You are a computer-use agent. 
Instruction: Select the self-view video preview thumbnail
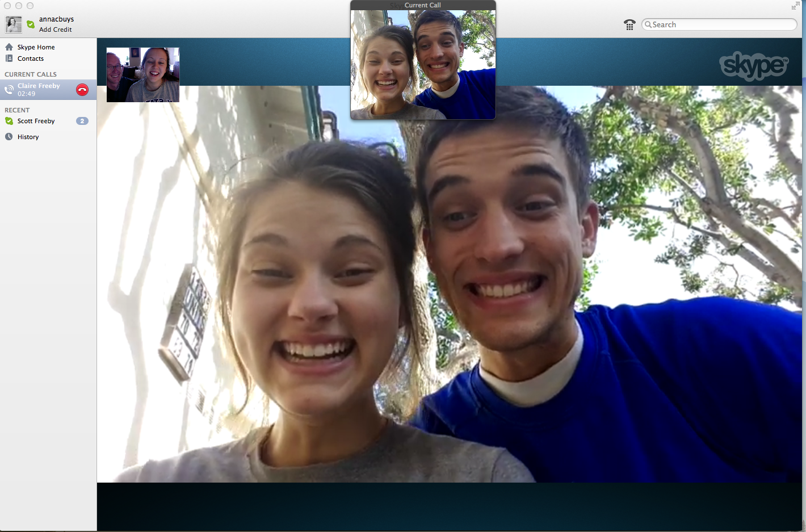pyautogui.click(x=143, y=75)
